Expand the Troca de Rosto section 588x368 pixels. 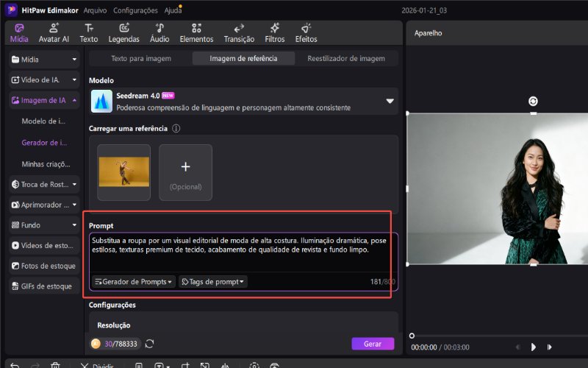tap(44, 185)
